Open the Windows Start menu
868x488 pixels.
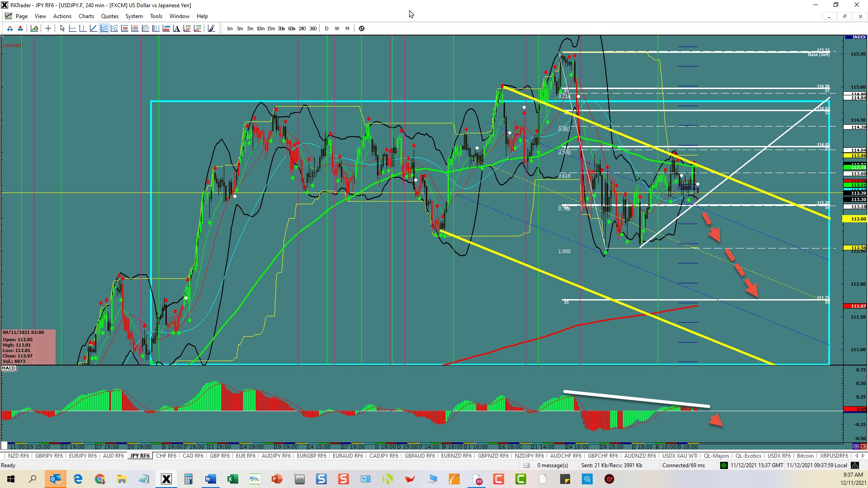(11, 479)
